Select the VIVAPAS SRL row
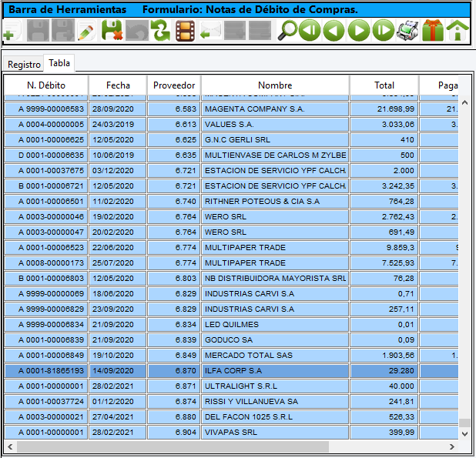This screenshot has height=458, width=476. pyautogui.click(x=231, y=433)
